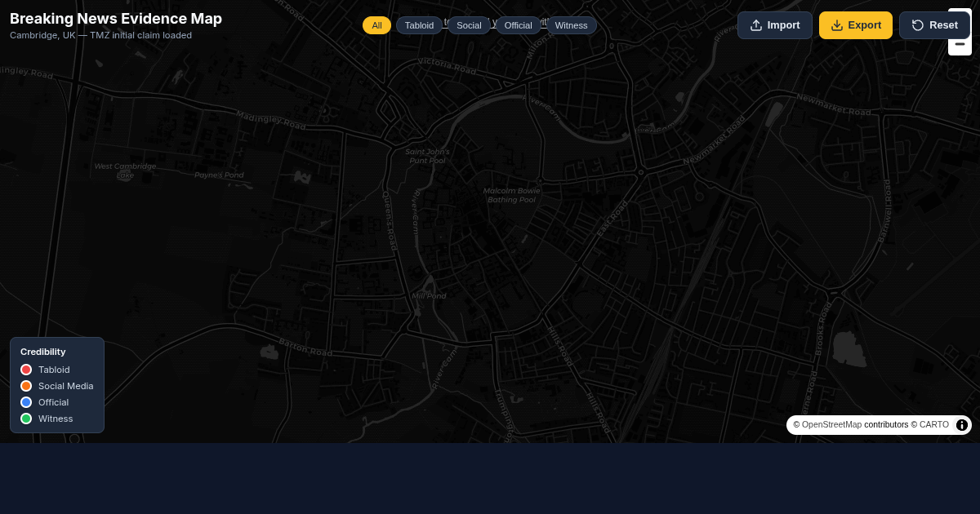Zoom out with the minus control
Viewport: 980px width, 514px height.
click(x=960, y=46)
